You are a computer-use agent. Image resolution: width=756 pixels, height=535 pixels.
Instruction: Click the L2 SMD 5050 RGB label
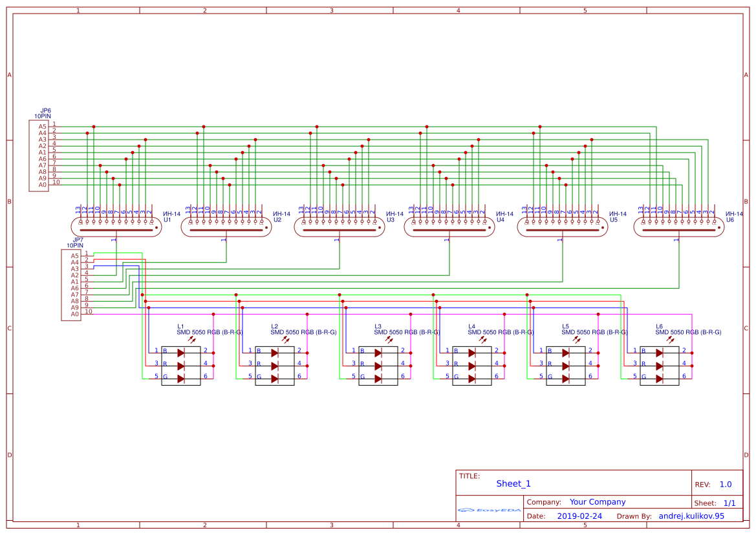point(303,330)
